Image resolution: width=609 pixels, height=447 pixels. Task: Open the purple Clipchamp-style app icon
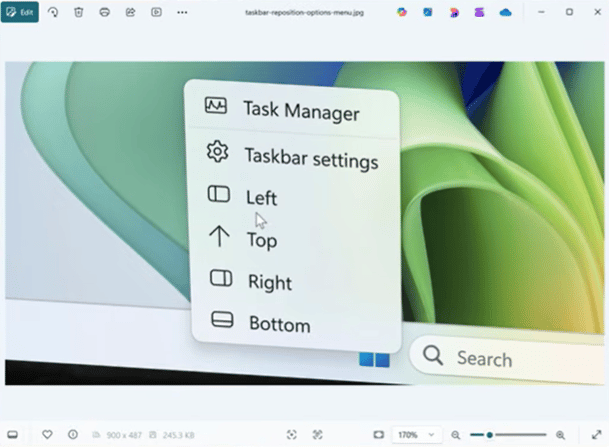coord(479,12)
